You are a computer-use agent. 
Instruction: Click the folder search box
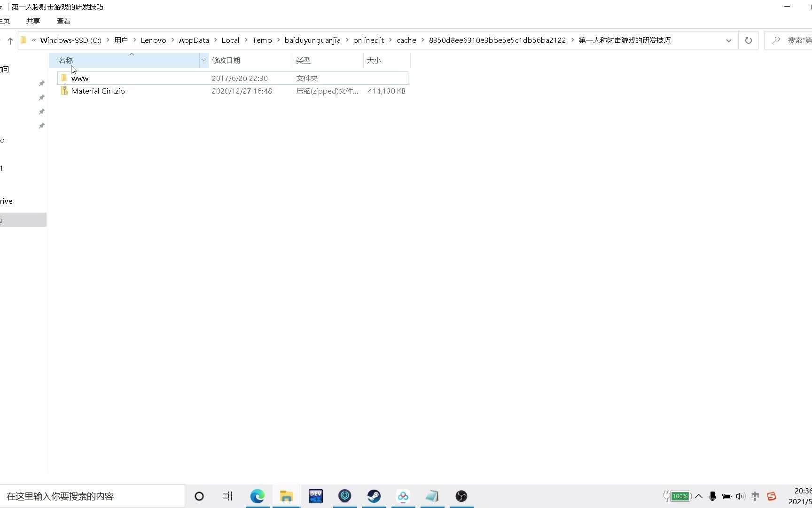point(789,40)
